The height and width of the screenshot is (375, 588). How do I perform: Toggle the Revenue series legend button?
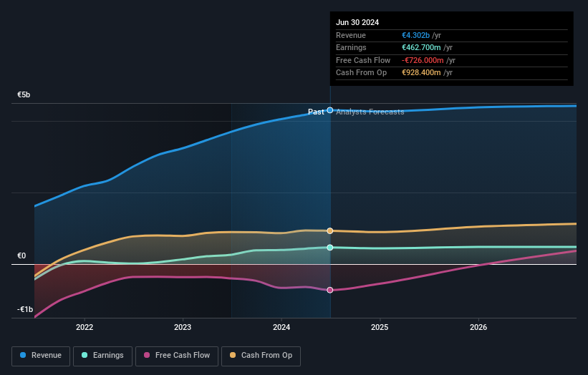click(41, 356)
